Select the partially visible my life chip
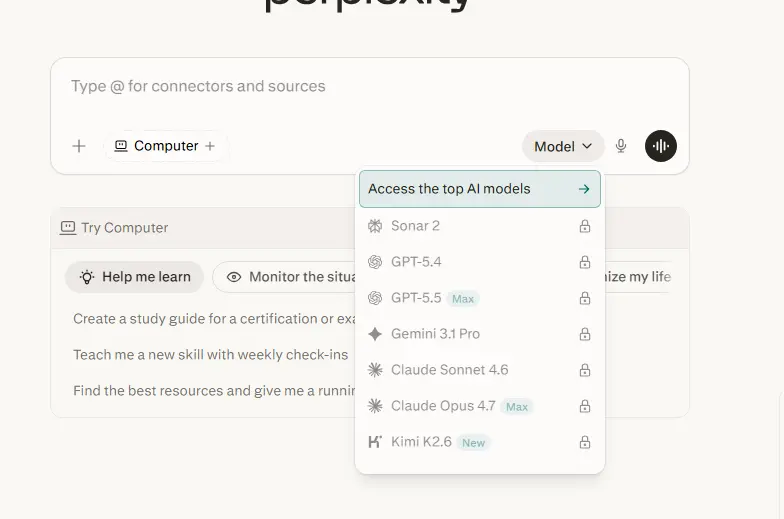 pos(638,277)
